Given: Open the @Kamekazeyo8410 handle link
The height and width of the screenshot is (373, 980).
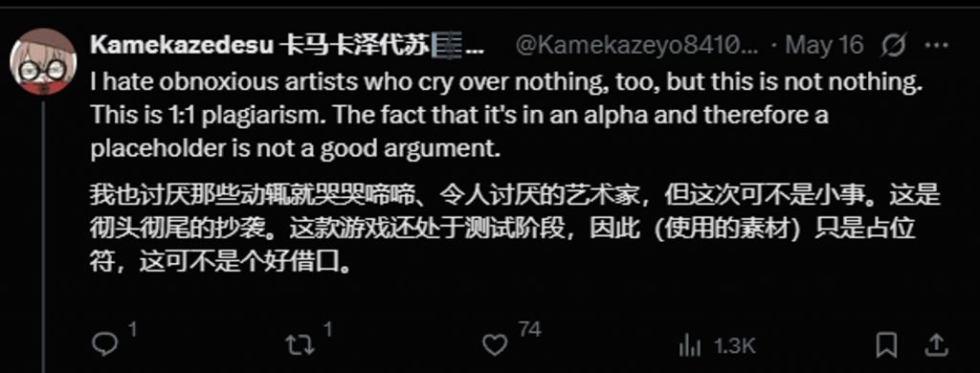Looking at the screenshot, I should (638, 45).
